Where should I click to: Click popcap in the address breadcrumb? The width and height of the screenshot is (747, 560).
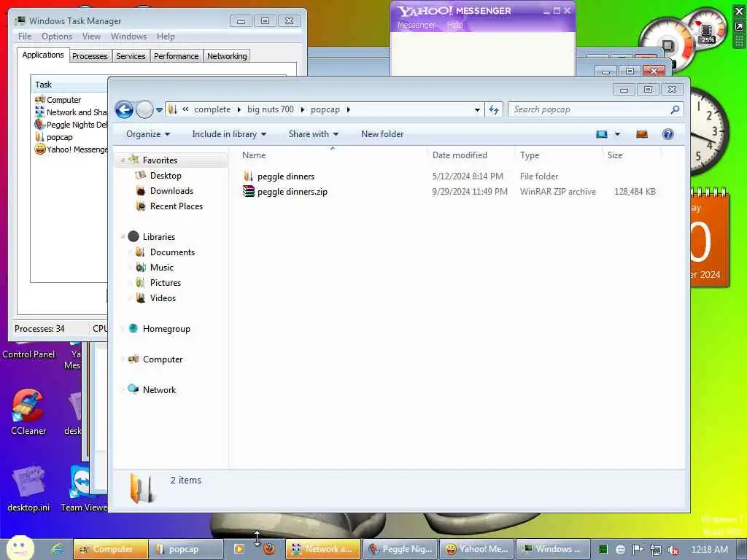pos(325,109)
